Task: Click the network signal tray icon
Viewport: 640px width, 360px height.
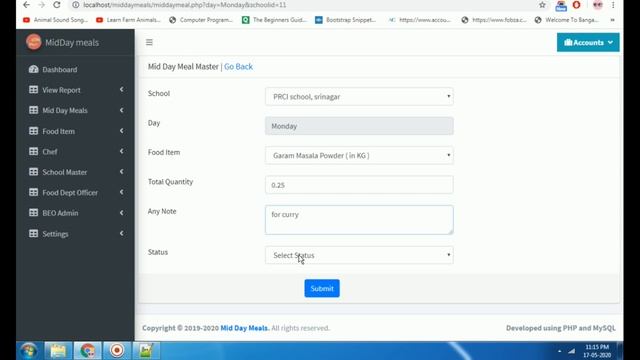Action: [571, 351]
